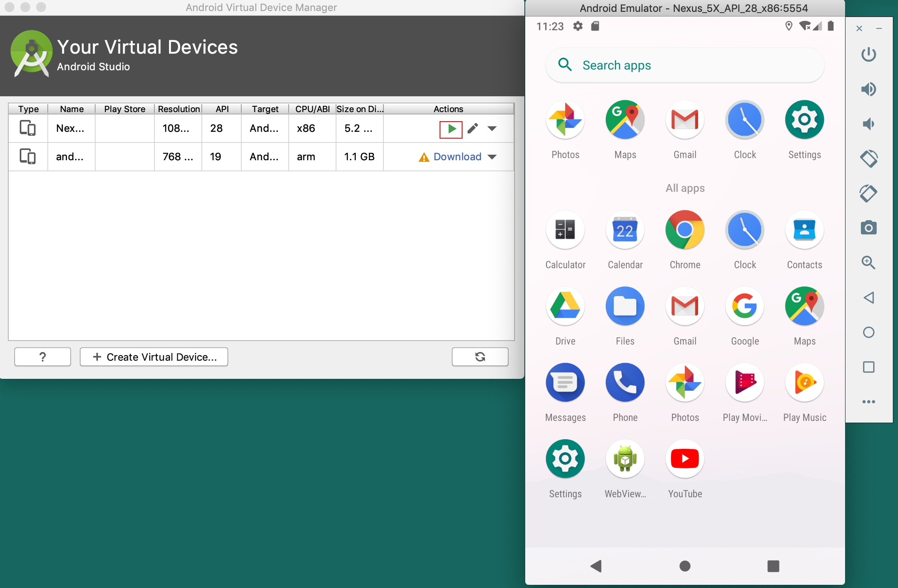Open Photos in the All apps section
Image resolution: width=898 pixels, height=588 pixels.
point(685,392)
